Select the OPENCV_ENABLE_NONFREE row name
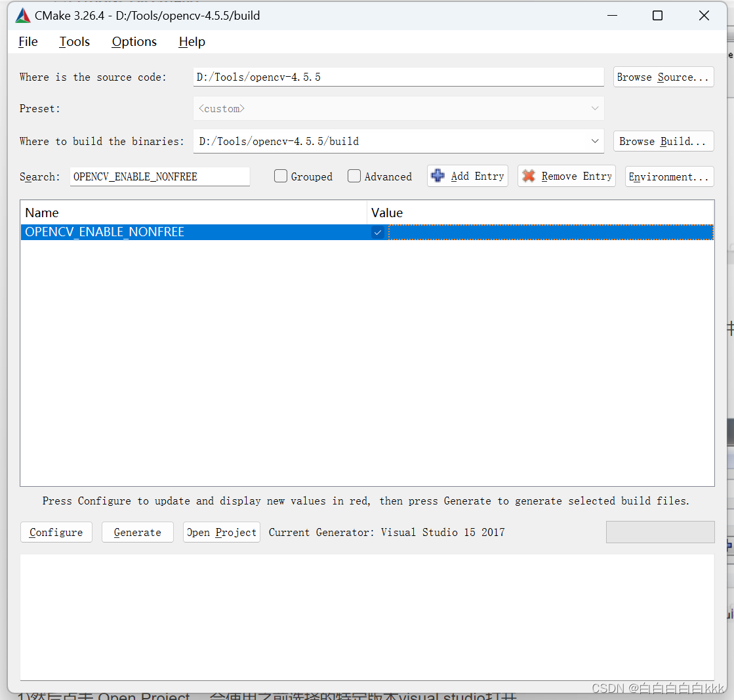The width and height of the screenshot is (734, 700). (104, 232)
